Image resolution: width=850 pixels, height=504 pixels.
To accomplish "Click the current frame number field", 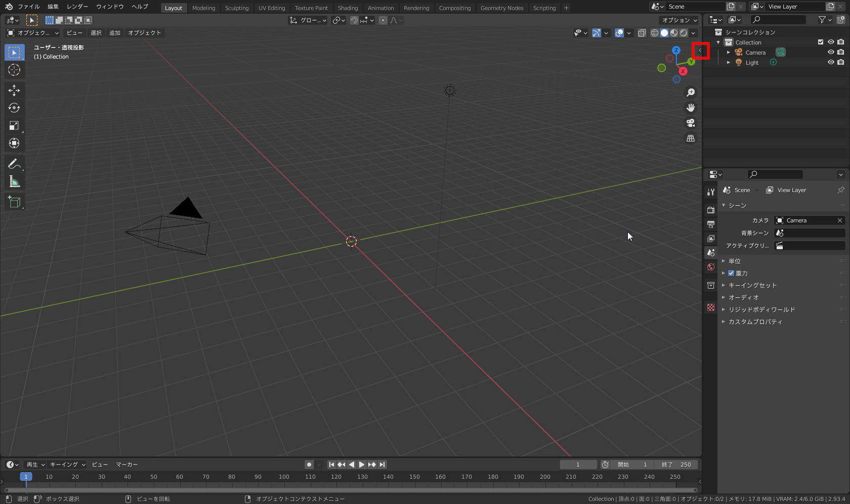I will [x=578, y=465].
